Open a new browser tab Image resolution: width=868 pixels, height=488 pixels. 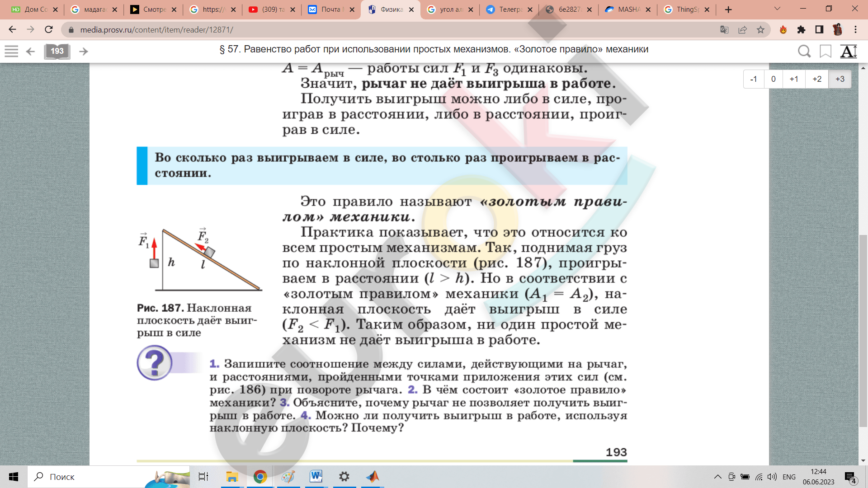(x=728, y=9)
